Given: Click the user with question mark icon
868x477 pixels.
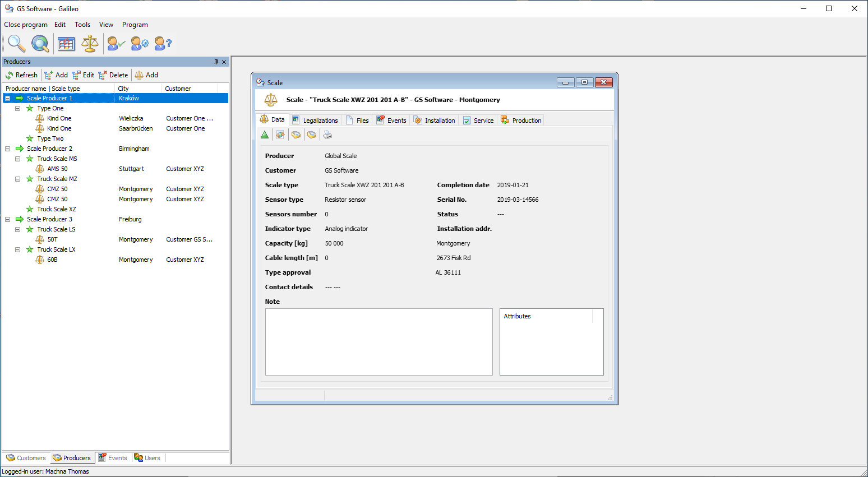Looking at the screenshot, I should click(x=163, y=43).
